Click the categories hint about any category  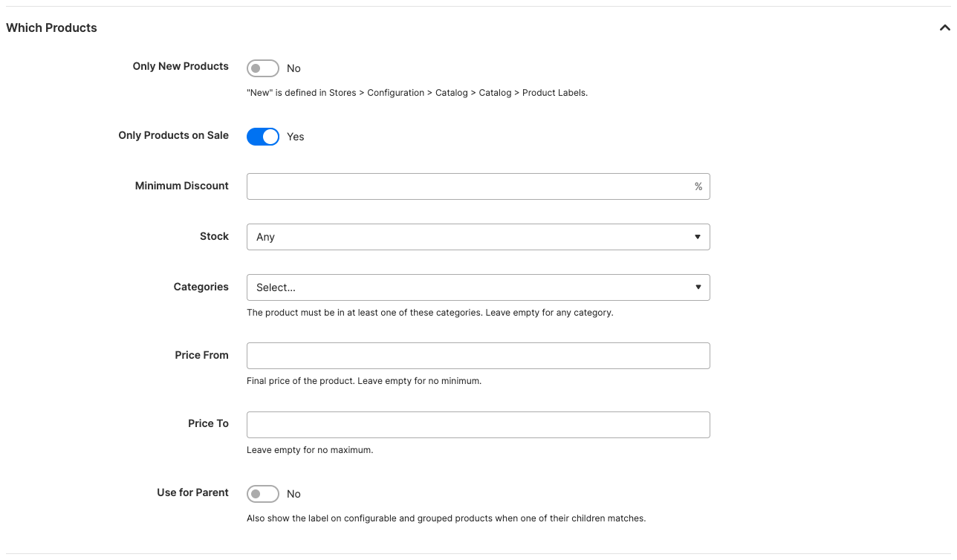[430, 313]
